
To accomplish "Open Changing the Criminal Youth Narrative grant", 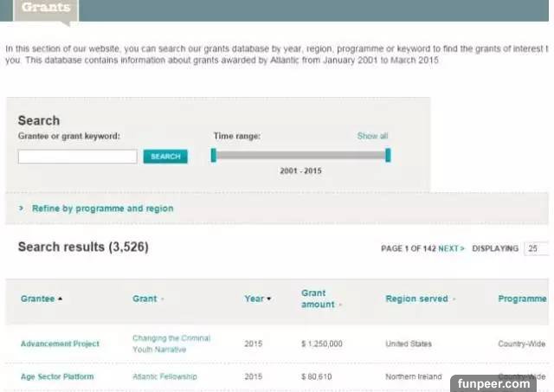I will (x=171, y=344).
